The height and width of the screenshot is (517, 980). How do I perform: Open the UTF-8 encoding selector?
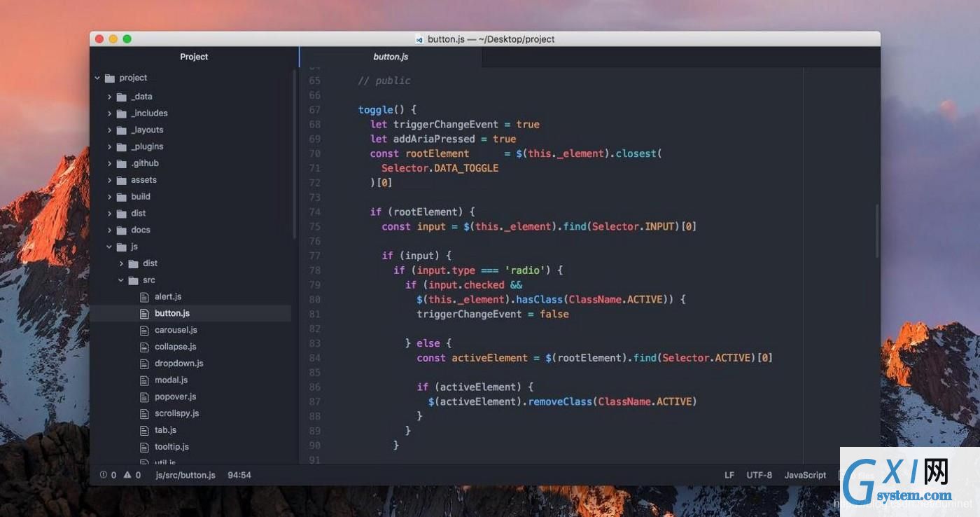coord(759,475)
